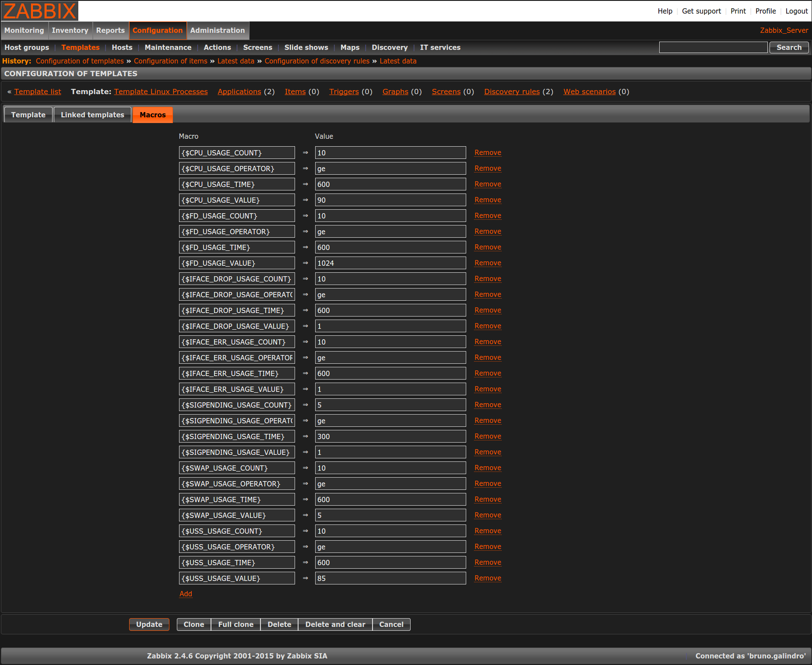Screen dimensions: 812x665
Task: Go to Hosts submenu
Action: (x=122, y=47)
